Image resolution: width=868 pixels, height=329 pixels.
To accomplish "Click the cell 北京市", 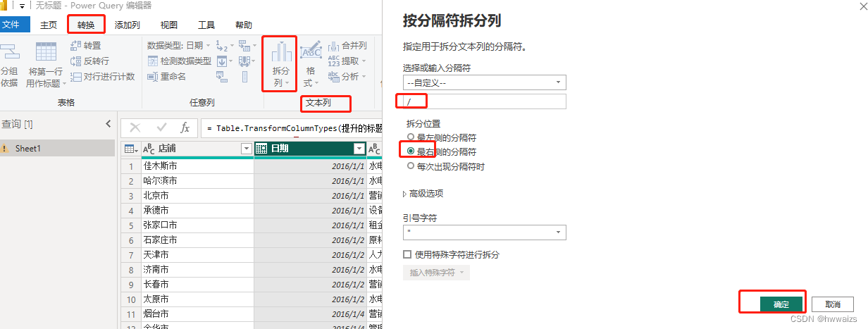I will (x=198, y=196).
